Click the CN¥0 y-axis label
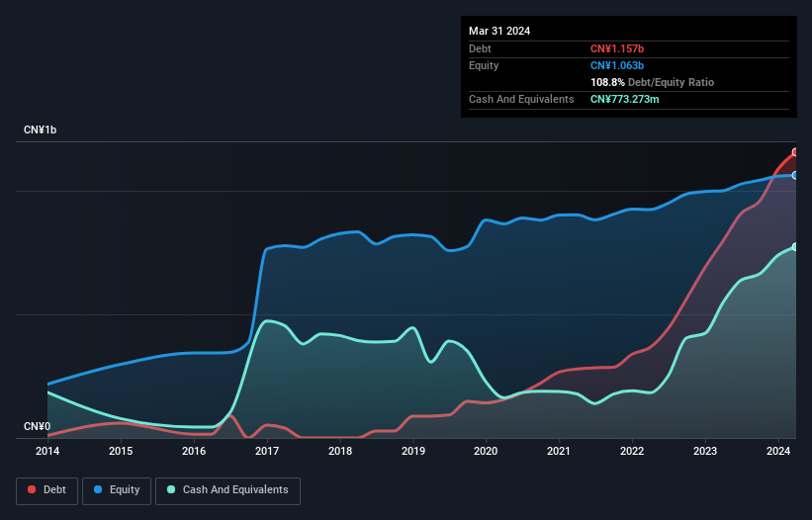The image size is (812, 520). tap(38, 426)
